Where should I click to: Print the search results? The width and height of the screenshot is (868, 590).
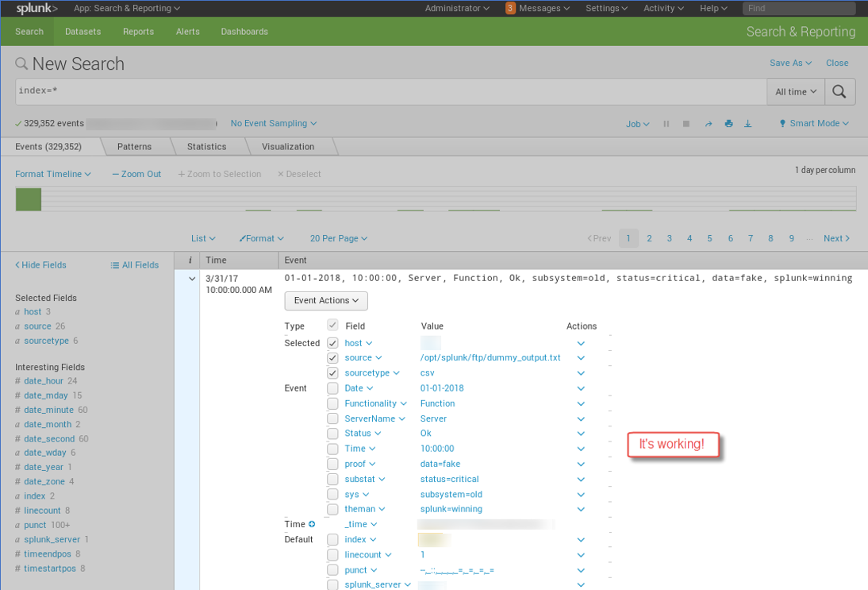[728, 124]
